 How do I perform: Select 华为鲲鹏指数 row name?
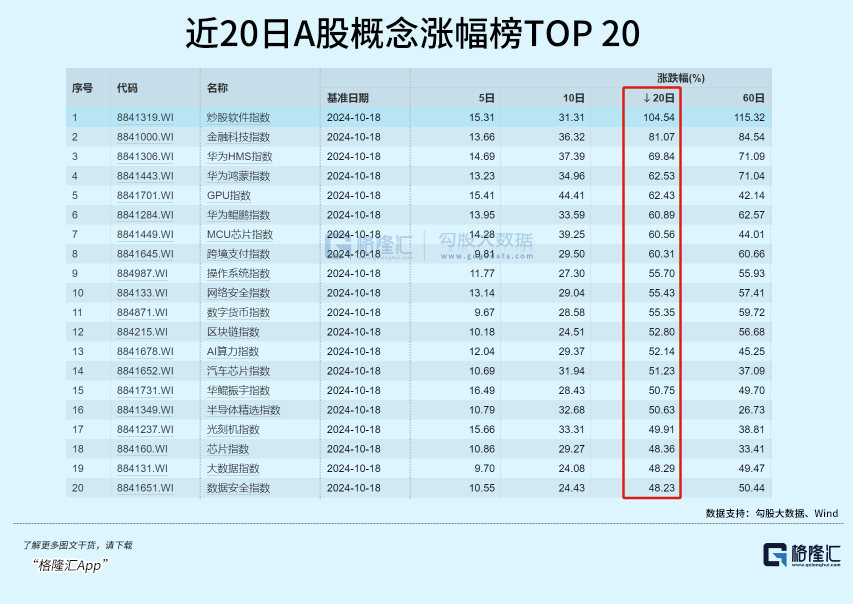tap(238, 215)
